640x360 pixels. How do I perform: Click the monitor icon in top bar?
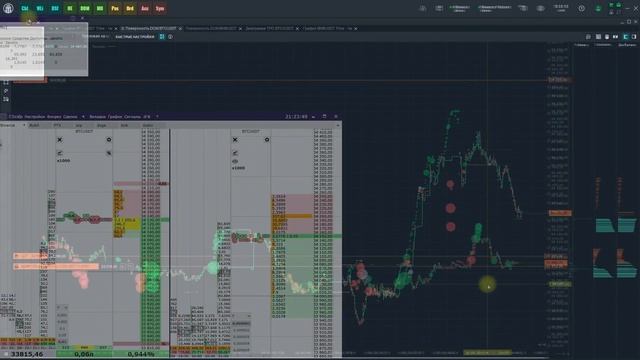[439, 8]
